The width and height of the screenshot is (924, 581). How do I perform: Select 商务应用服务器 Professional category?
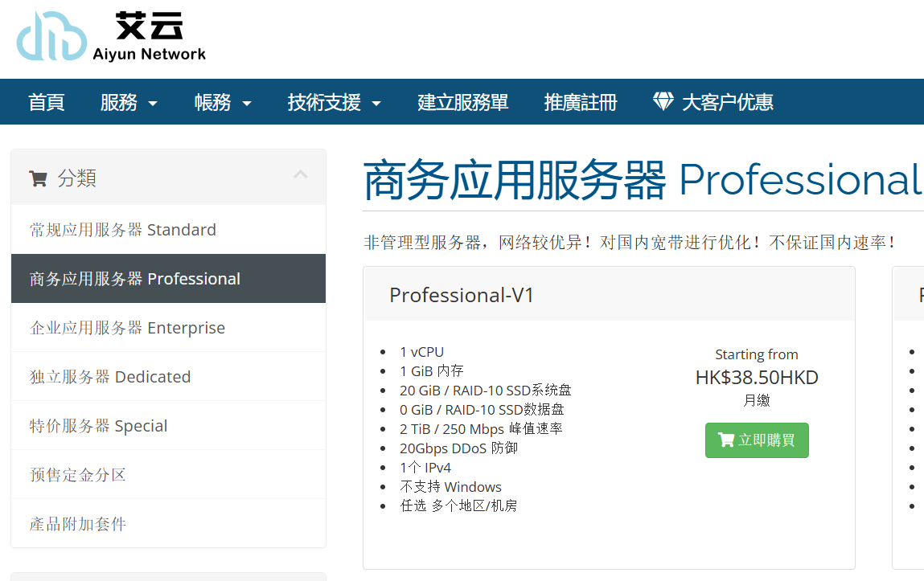coord(169,278)
